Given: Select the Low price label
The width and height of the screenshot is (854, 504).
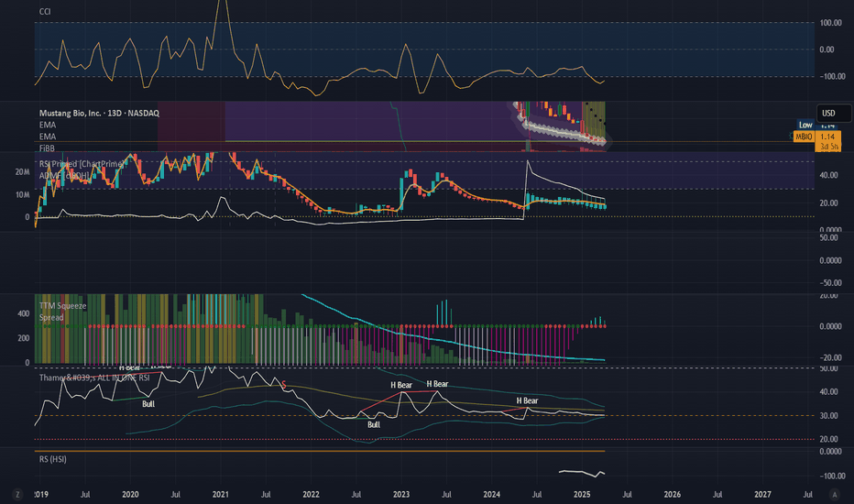Looking at the screenshot, I should point(805,125).
